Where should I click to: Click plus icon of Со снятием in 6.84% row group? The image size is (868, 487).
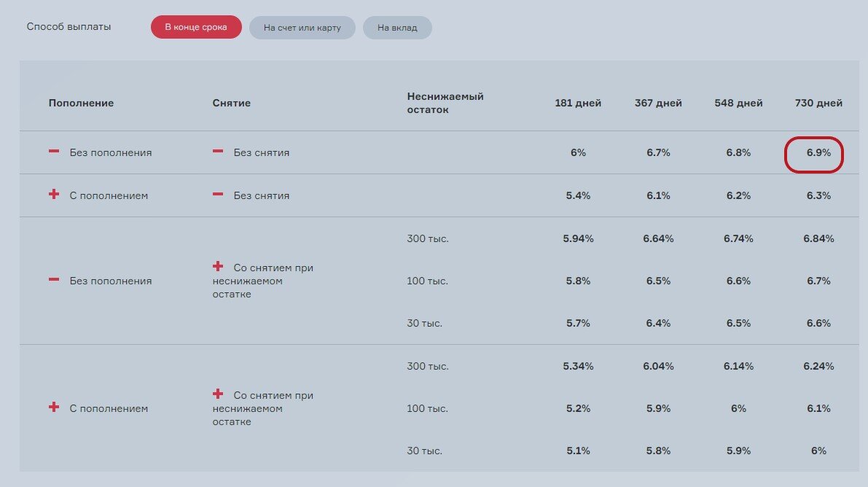218,267
